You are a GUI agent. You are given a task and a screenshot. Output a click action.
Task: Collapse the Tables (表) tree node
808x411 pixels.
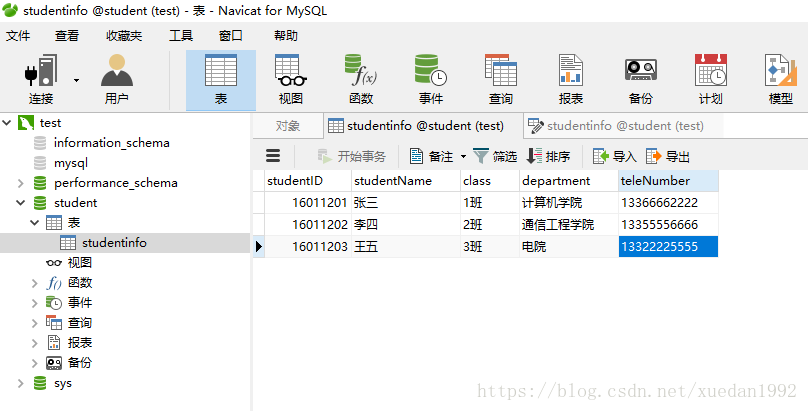point(35,223)
